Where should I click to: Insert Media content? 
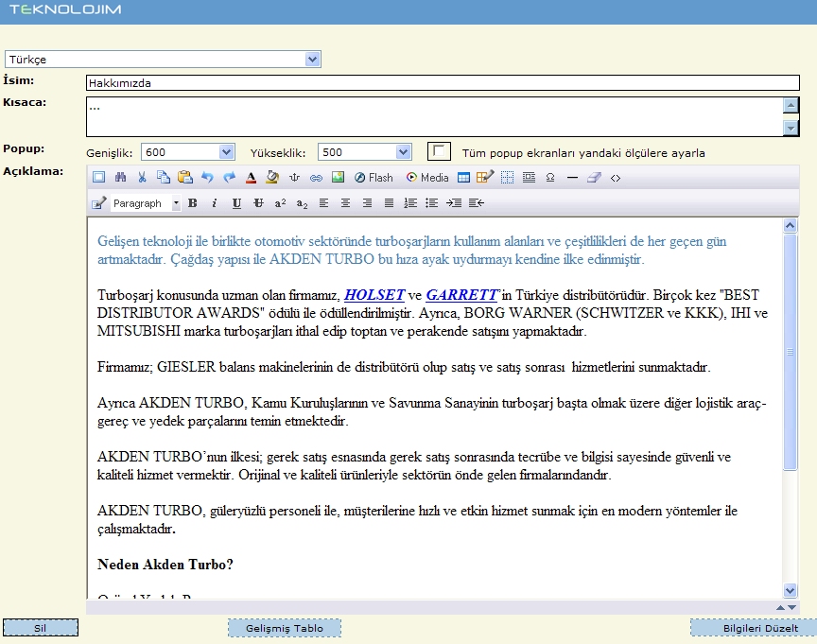point(427,178)
